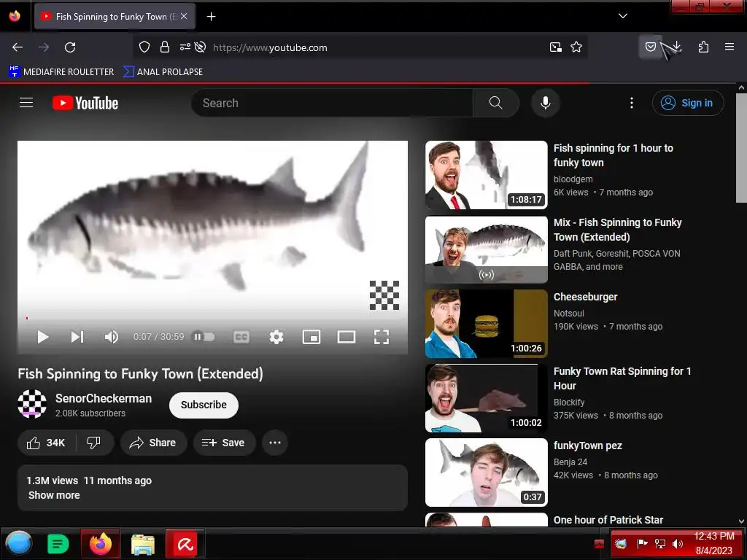The height and width of the screenshot is (560, 747).
Task: Switch to theater mode
Action: point(347,337)
